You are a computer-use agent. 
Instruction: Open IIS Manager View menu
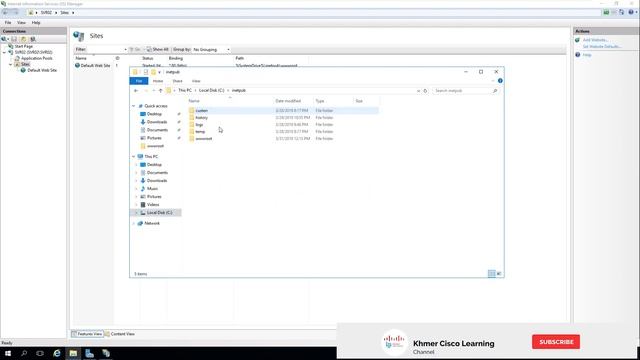[x=21, y=23]
